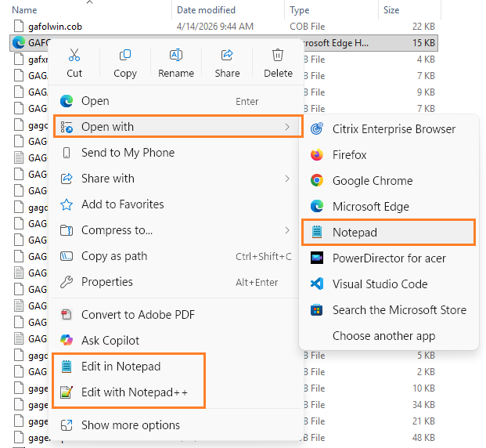Click the selected file's Edge HTML icon

point(19,42)
